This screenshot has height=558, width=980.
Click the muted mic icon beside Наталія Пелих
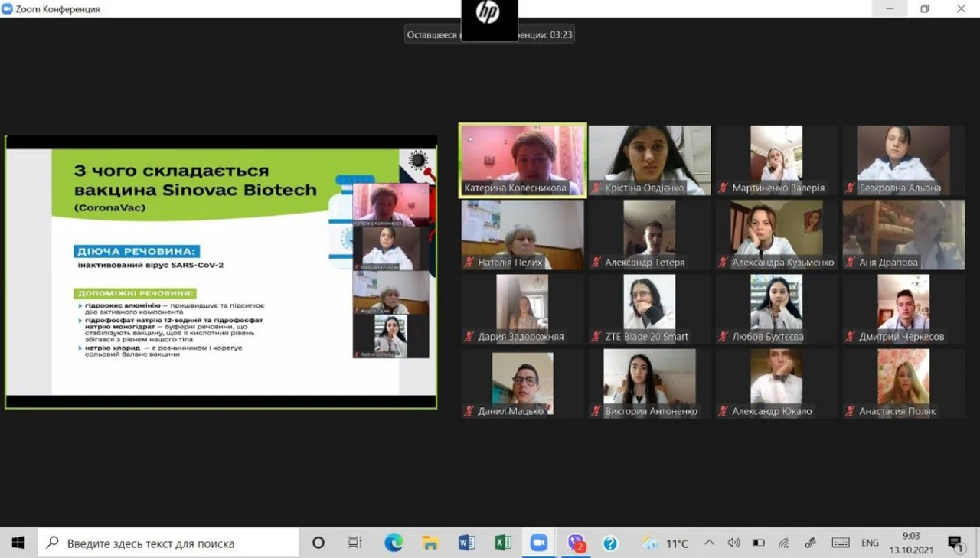469,262
